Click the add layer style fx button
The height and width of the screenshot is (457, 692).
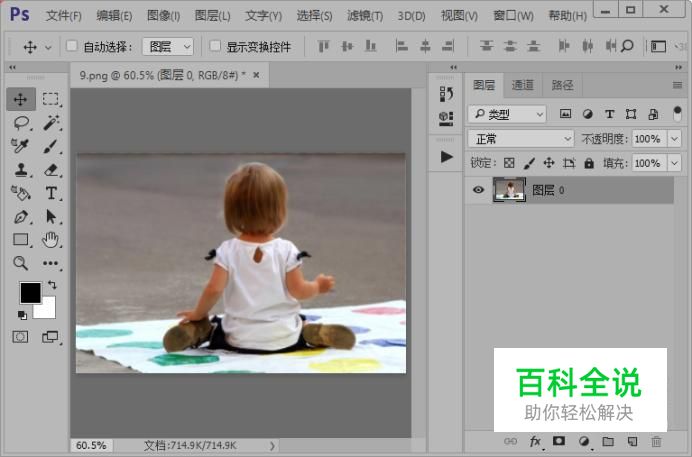coord(535,441)
